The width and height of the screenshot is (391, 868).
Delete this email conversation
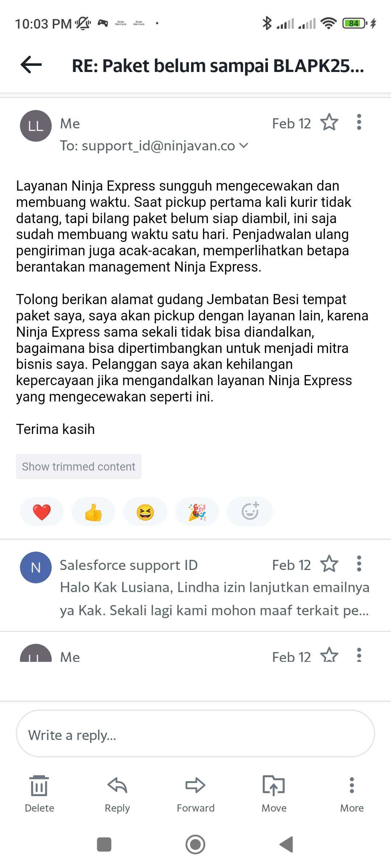tap(39, 794)
